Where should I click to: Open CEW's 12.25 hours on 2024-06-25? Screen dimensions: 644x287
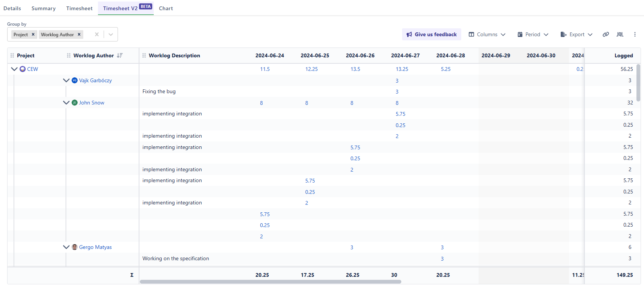pos(312,69)
